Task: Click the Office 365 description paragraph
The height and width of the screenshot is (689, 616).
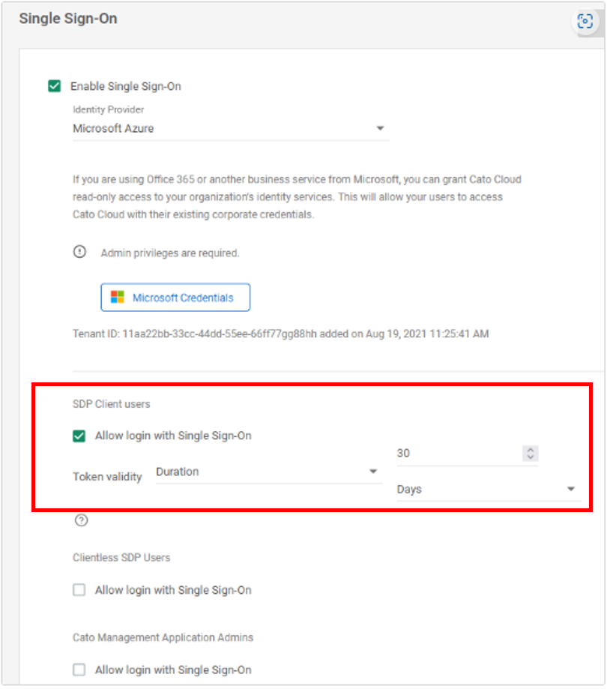Action: point(297,197)
